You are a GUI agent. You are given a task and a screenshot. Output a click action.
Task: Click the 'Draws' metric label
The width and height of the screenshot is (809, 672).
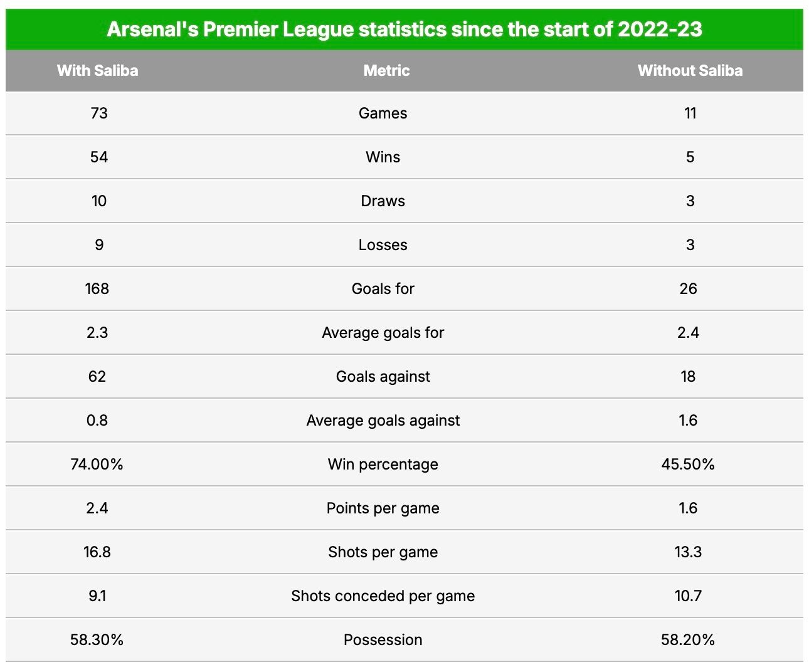[383, 201]
